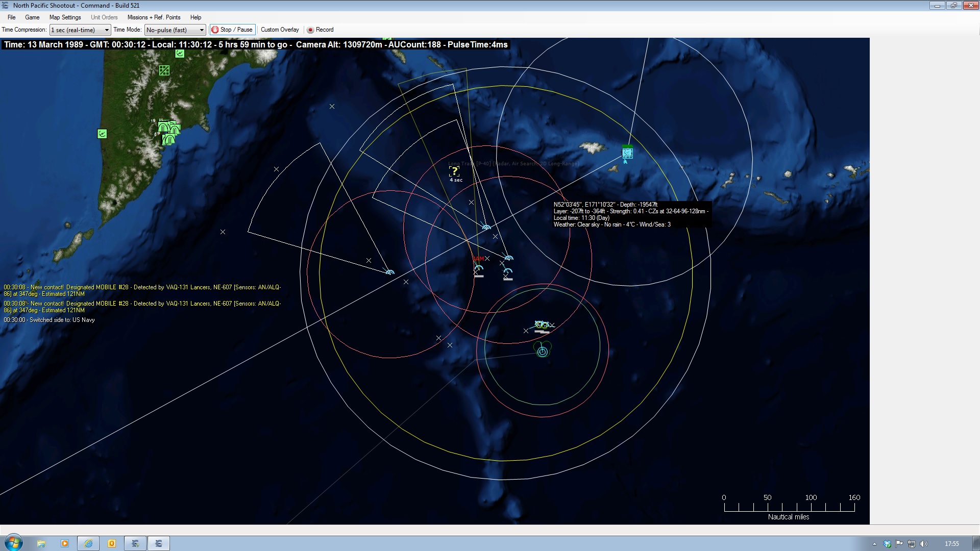
Task: Select the westernmost cyan radar aircraft
Action: point(390,272)
